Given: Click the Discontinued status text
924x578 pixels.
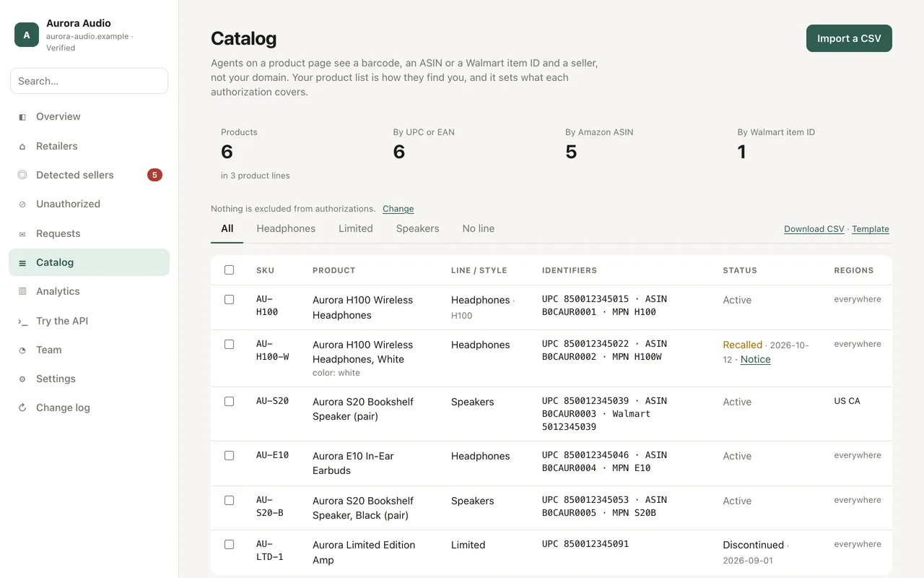Looking at the screenshot, I should click(x=754, y=545).
